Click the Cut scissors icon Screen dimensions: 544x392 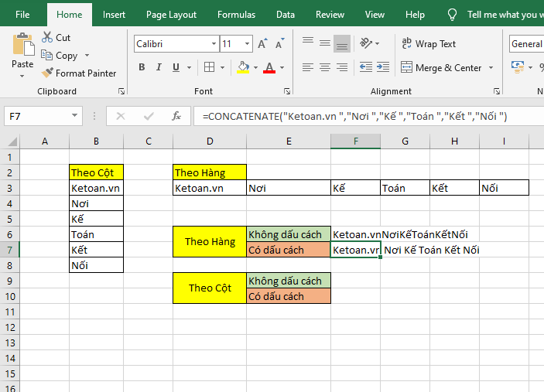coord(46,37)
